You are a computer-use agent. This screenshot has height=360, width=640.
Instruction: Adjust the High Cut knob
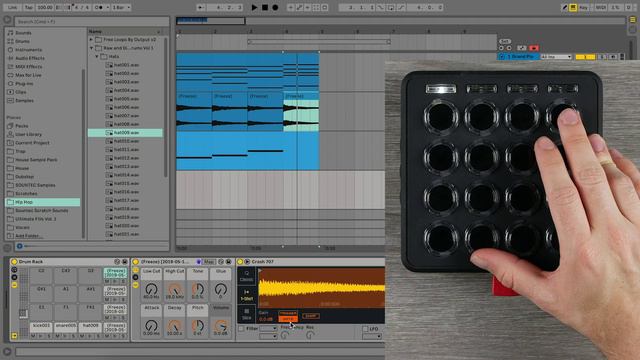coord(175,289)
